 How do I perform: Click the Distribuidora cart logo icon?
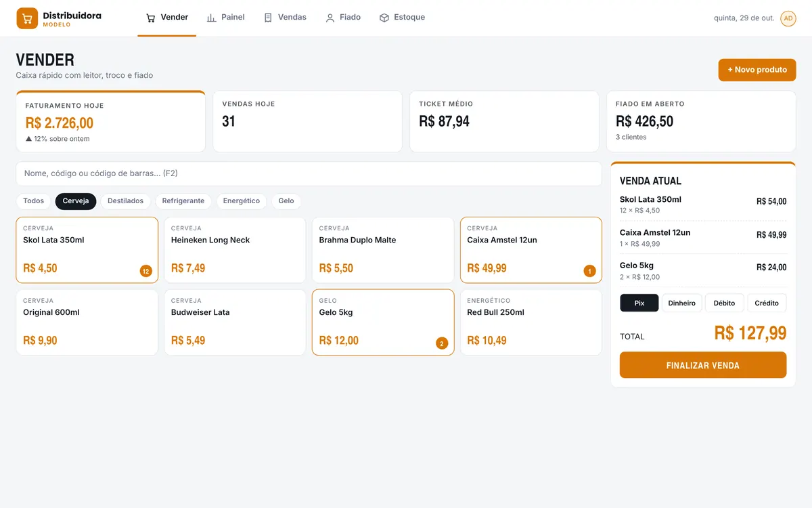(27, 18)
